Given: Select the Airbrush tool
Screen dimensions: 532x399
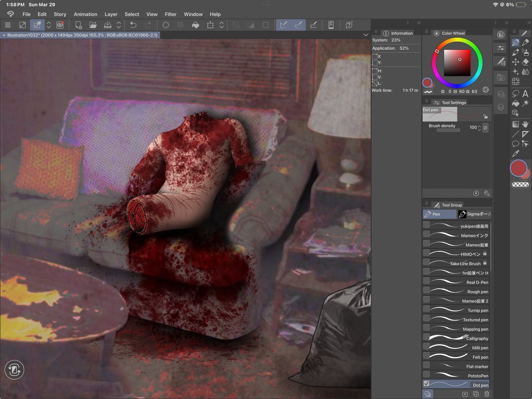Looking at the screenshot, I should tap(525, 52).
